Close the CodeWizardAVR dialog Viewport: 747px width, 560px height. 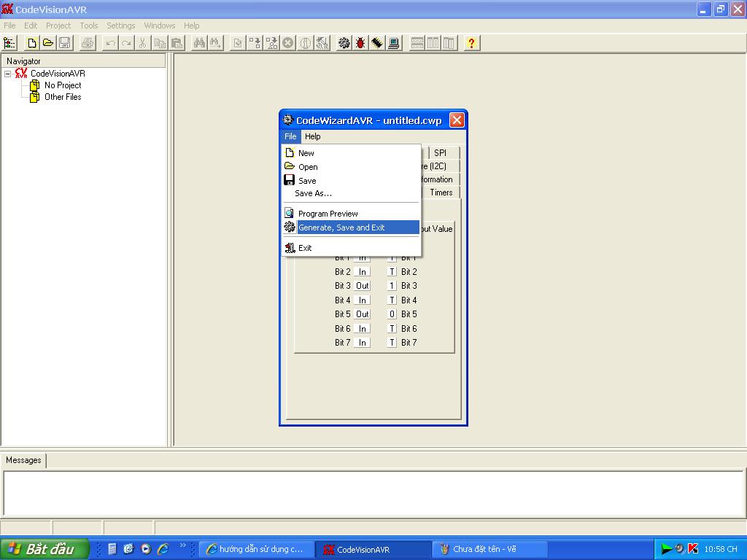pyautogui.click(x=457, y=120)
